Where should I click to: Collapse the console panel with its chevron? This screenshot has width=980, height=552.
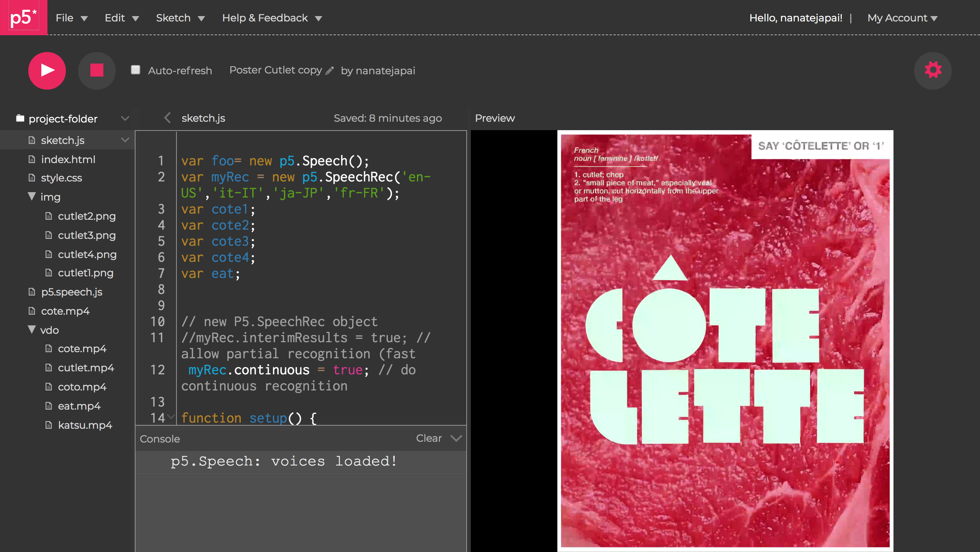click(456, 439)
